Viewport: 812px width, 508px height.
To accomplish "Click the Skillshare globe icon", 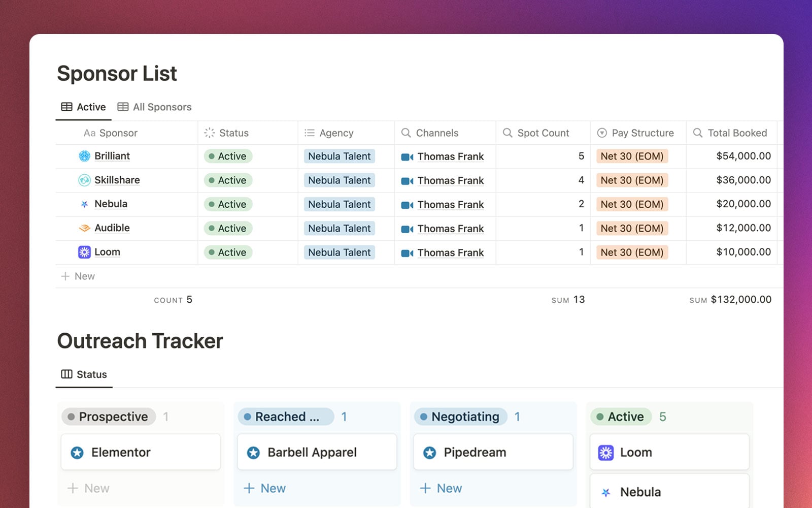I will coord(83,180).
